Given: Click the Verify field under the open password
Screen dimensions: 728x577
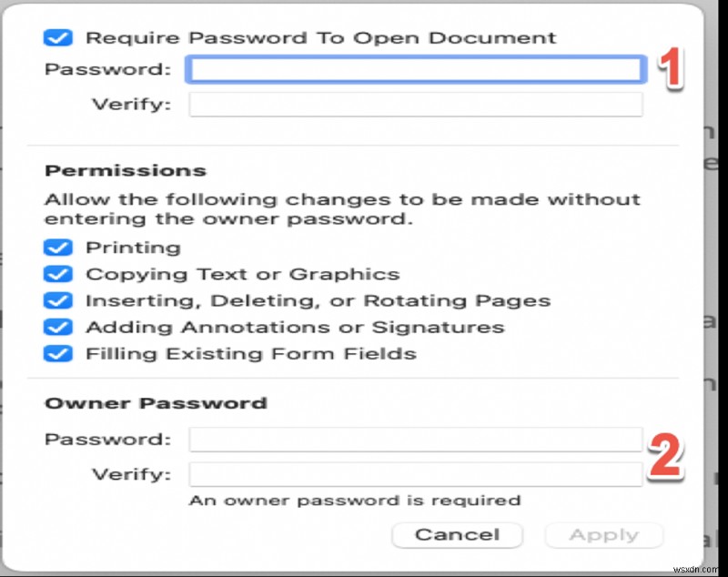Looking at the screenshot, I should pyautogui.click(x=414, y=104).
